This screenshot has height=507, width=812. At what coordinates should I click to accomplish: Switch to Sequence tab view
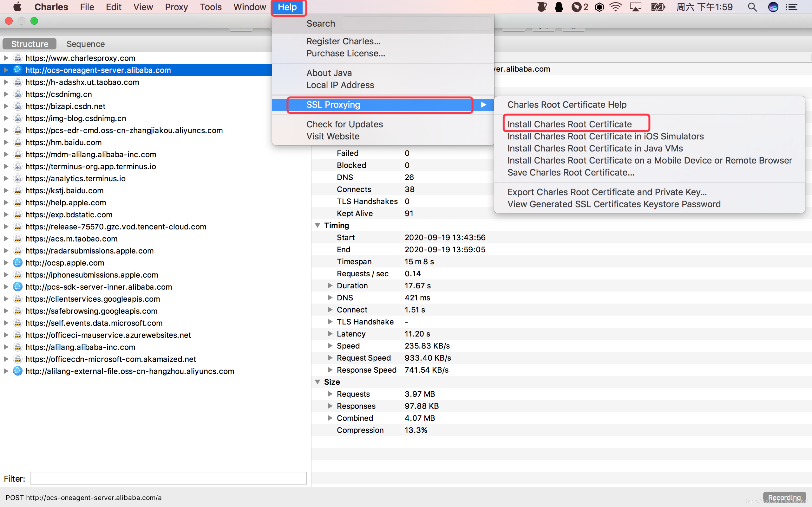pyautogui.click(x=85, y=44)
